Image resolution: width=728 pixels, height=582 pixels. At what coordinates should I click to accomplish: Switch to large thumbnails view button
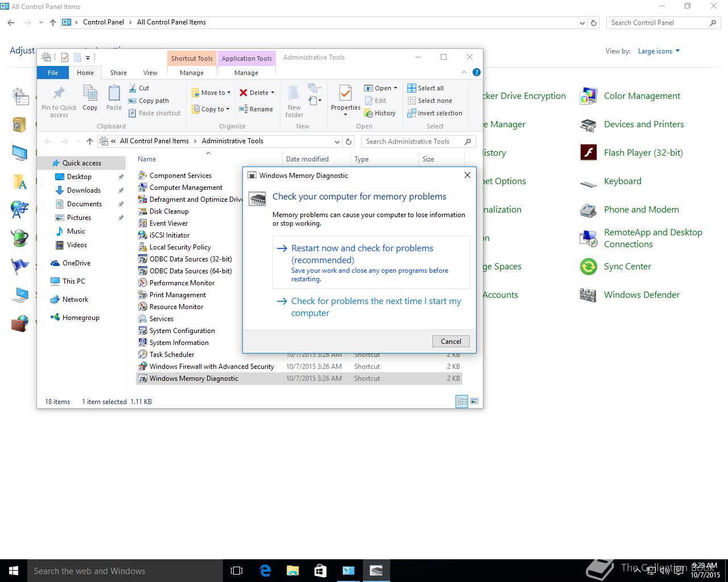tap(474, 402)
